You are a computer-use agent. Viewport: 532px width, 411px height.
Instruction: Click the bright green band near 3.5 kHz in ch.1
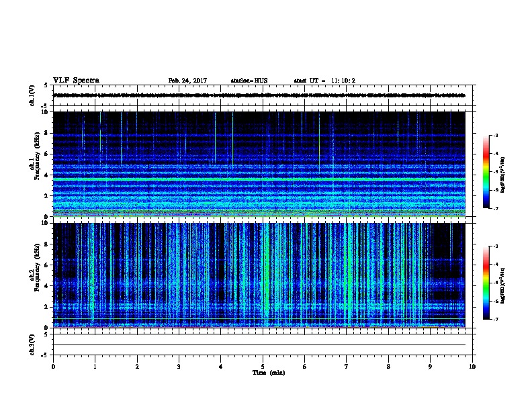pos(259,179)
